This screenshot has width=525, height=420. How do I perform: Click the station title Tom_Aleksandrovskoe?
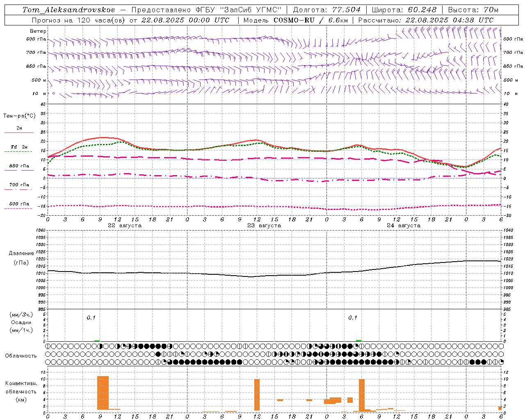point(68,10)
